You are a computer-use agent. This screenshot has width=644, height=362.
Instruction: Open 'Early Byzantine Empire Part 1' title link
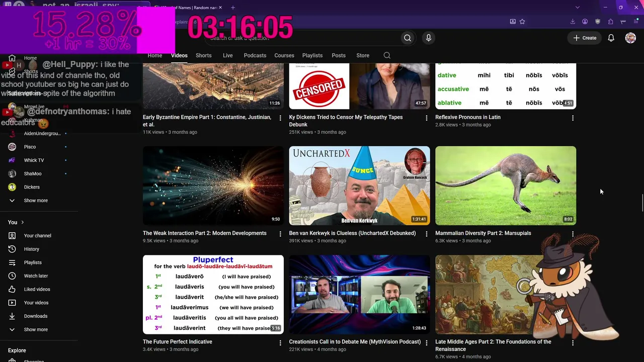pos(206,121)
